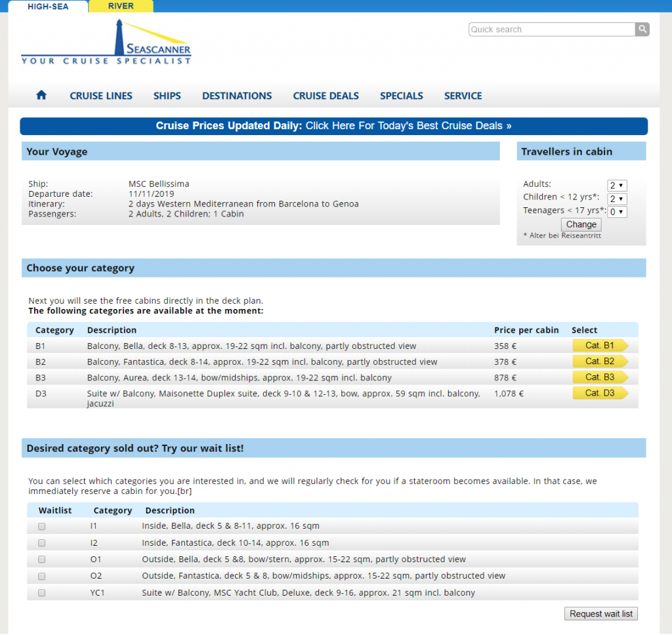Click the 358 € price for B1

(505, 346)
